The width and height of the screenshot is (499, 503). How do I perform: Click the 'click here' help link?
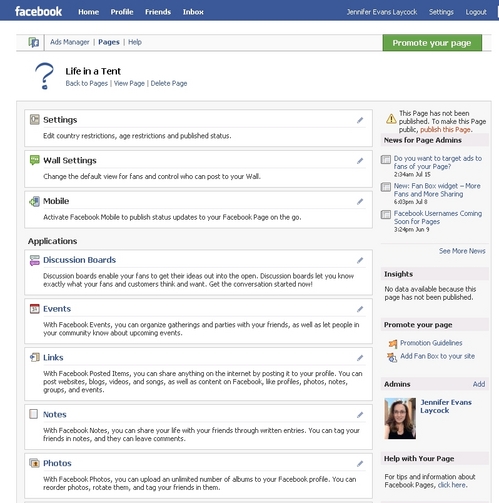[452, 485]
